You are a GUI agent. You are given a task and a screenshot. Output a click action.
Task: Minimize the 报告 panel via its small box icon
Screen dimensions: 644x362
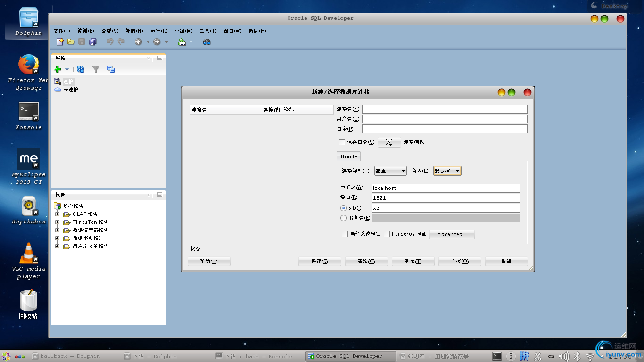159,194
